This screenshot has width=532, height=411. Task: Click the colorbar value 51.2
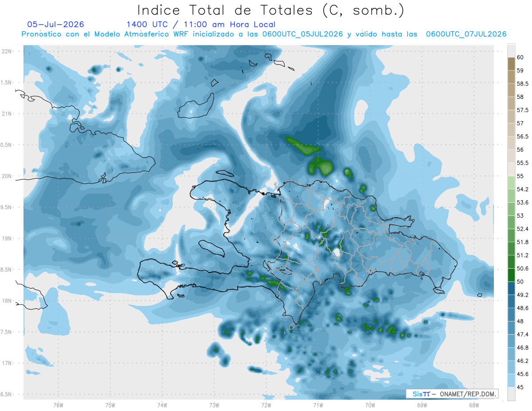523,255
